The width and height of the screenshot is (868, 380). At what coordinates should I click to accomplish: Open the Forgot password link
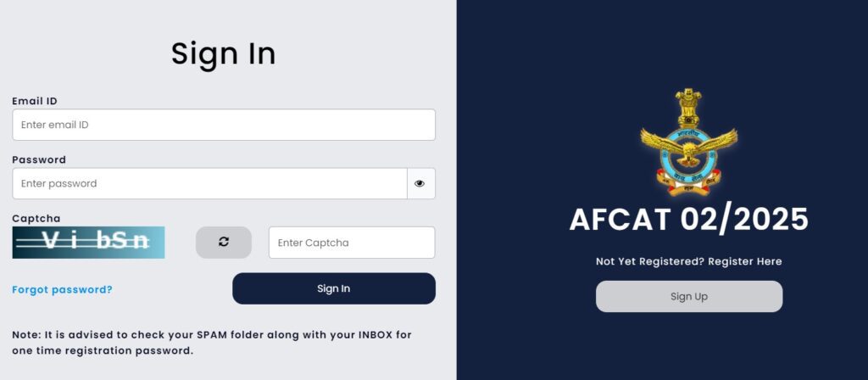(x=62, y=290)
